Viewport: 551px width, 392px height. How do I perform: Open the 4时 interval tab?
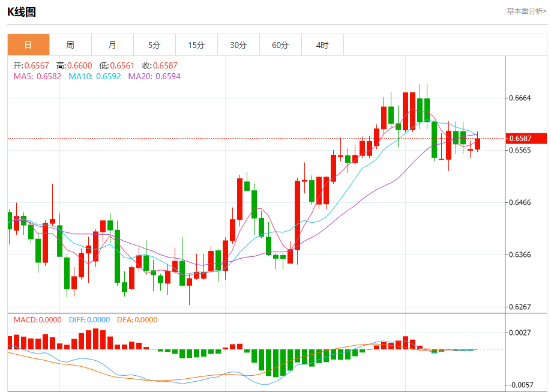coord(322,45)
